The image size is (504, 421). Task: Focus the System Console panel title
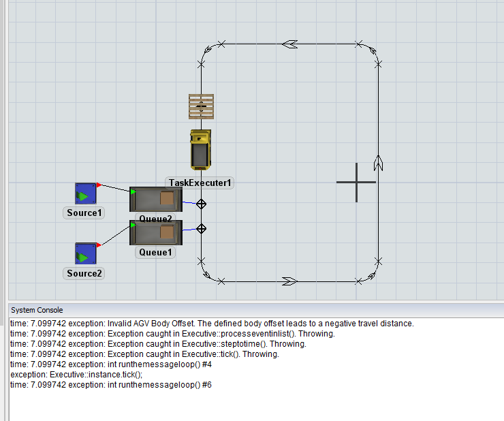click(x=37, y=310)
